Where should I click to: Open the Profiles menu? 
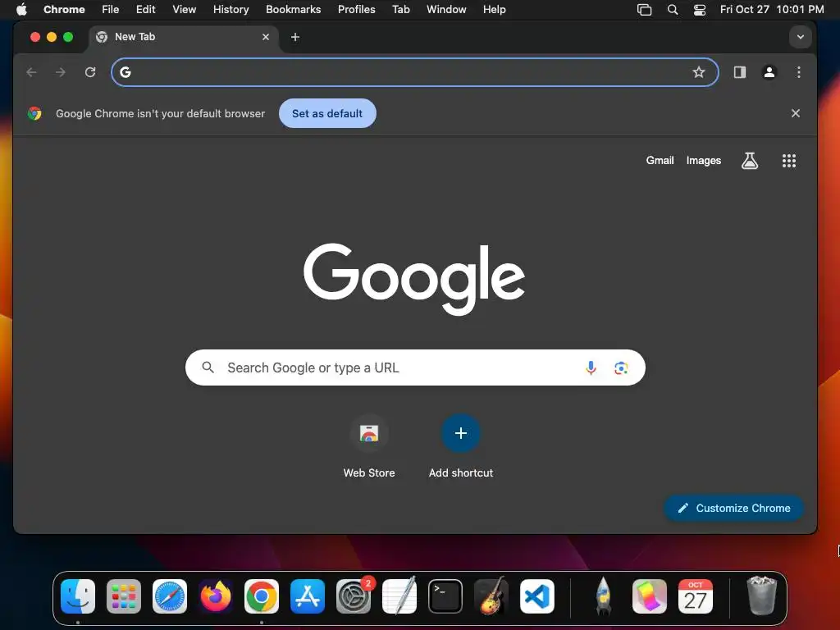[x=356, y=9]
